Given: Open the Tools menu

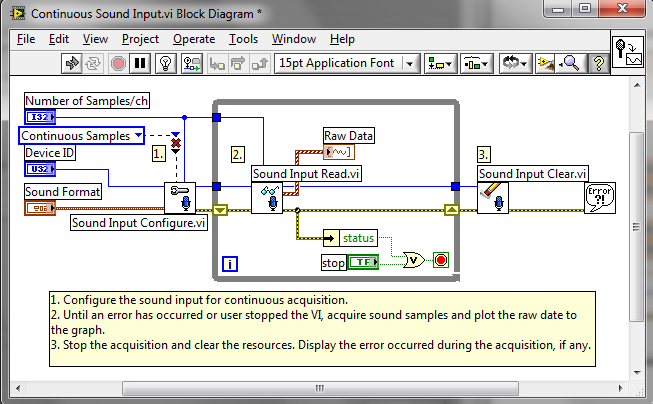Looking at the screenshot, I should [243, 39].
